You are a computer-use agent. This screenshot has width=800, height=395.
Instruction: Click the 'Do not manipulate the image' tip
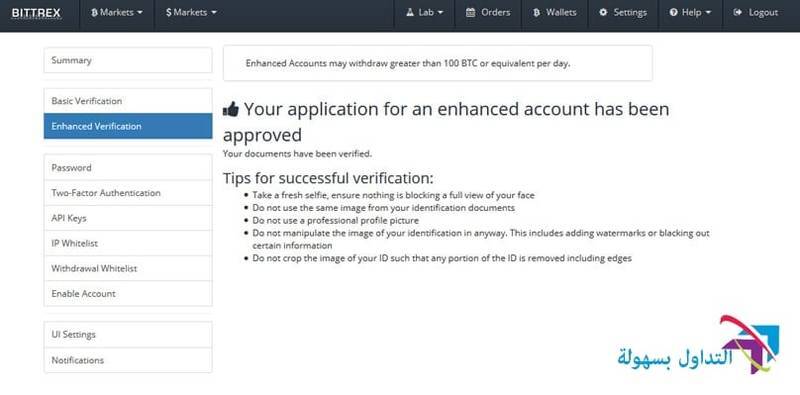tap(481, 239)
